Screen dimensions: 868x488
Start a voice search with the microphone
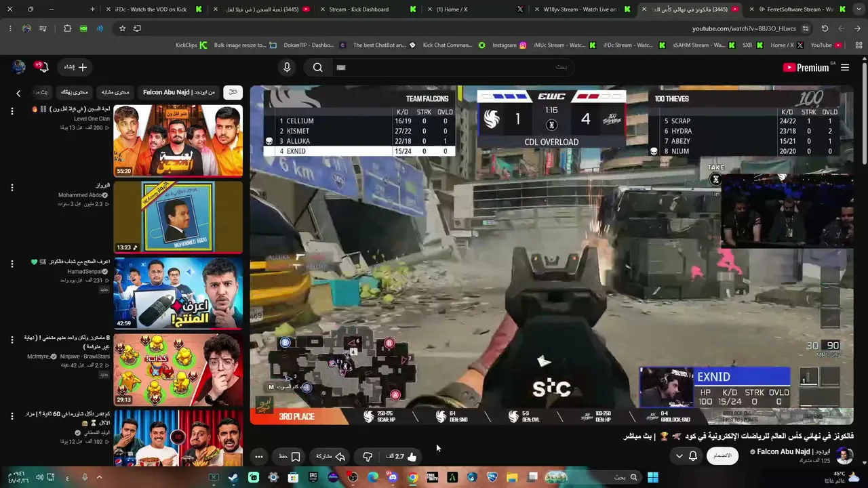point(287,67)
